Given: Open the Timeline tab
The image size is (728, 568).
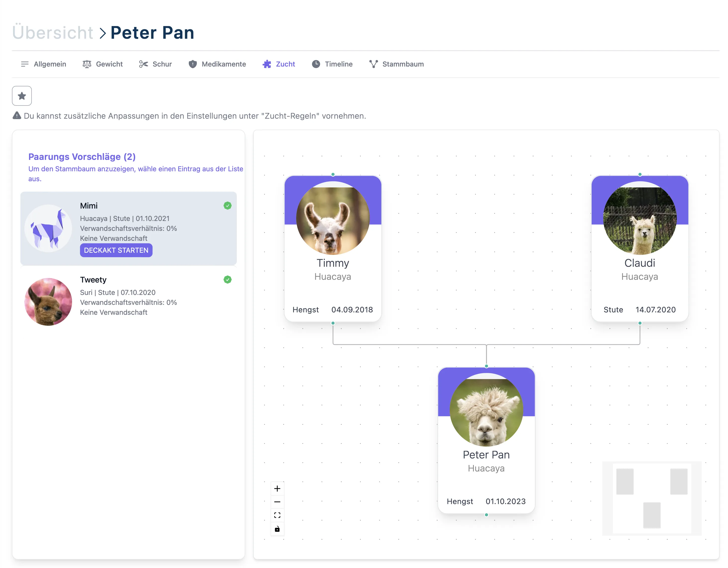Looking at the screenshot, I should (332, 64).
